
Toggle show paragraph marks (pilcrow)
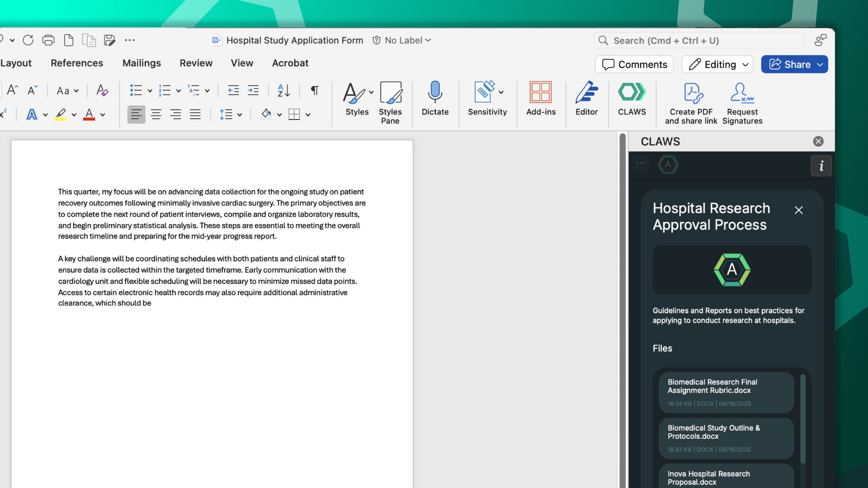(315, 90)
